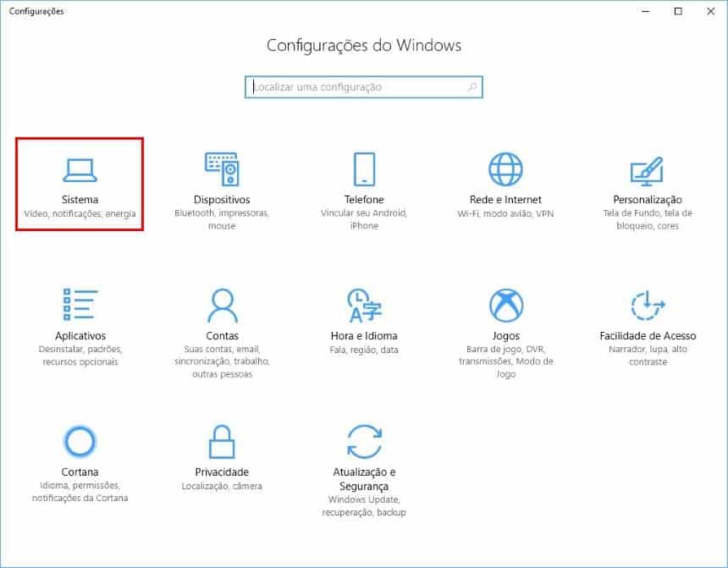728x568 pixels.
Task: Click 'Narrador, lupa, alto contraste' description
Action: click(648, 356)
